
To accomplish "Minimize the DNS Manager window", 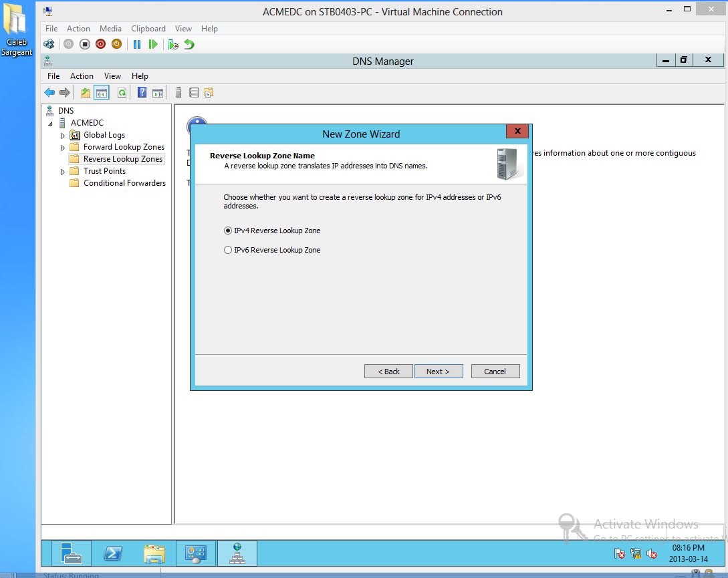I will click(x=666, y=60).
